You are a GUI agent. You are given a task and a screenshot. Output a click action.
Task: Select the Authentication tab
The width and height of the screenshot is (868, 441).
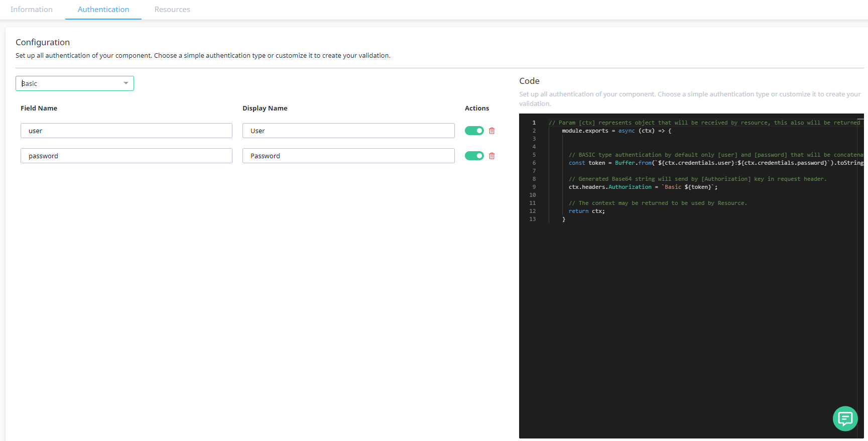[x=103, y=10]
